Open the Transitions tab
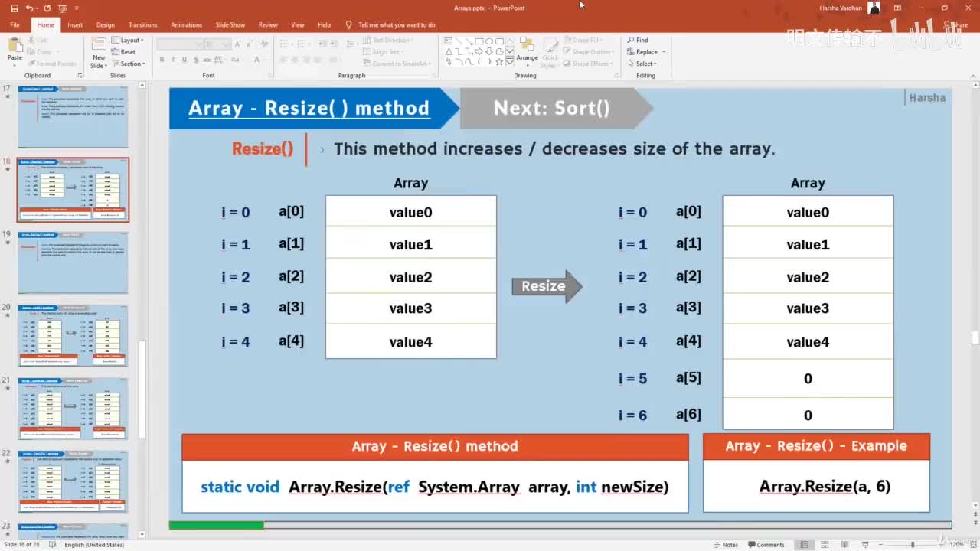Viewport: 980px width, 551px height. point(142,24)
